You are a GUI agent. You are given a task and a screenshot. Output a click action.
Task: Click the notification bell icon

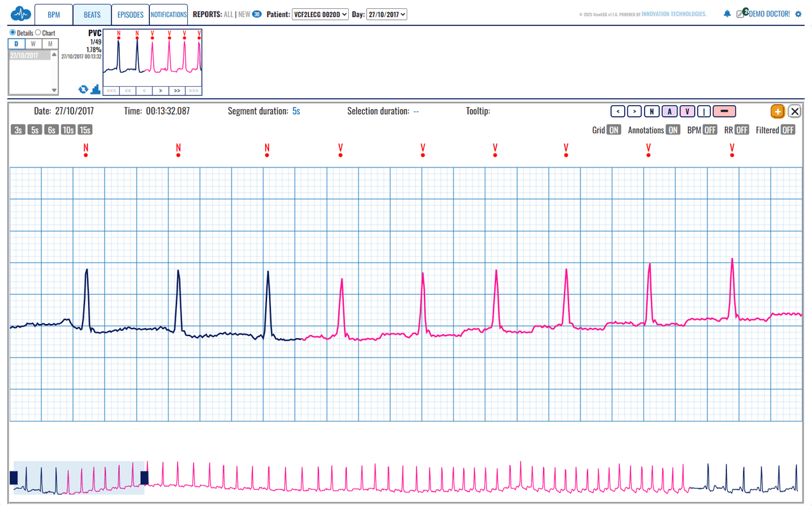tap(726, 13)
